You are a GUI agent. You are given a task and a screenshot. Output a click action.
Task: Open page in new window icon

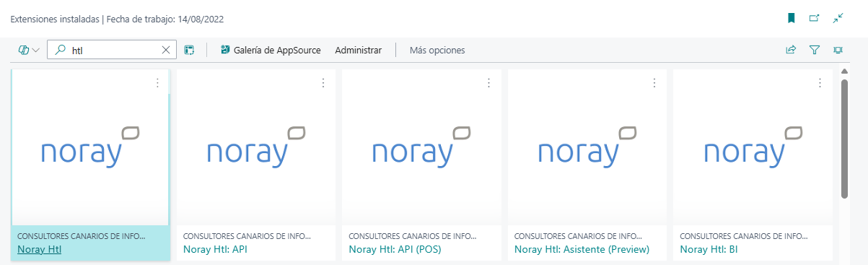[814, 18]
